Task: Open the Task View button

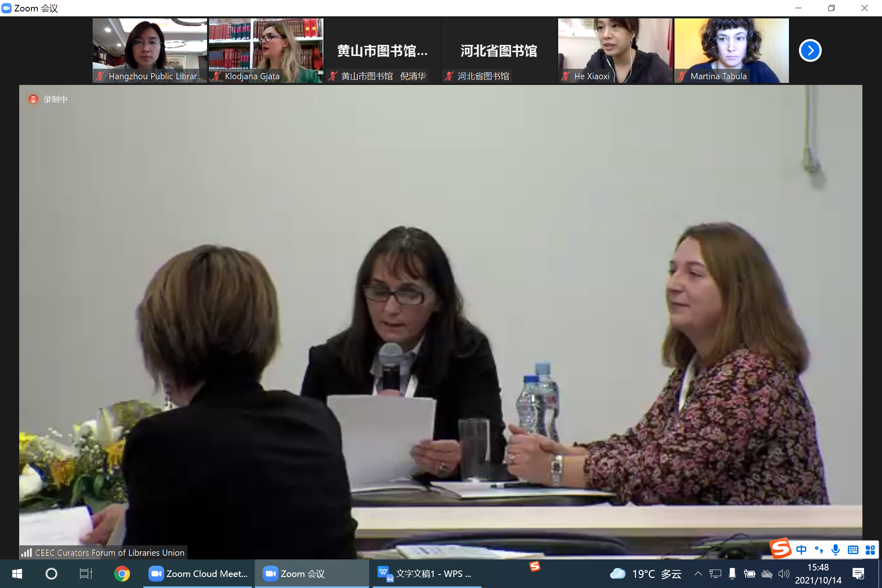Action: (86, 574)
